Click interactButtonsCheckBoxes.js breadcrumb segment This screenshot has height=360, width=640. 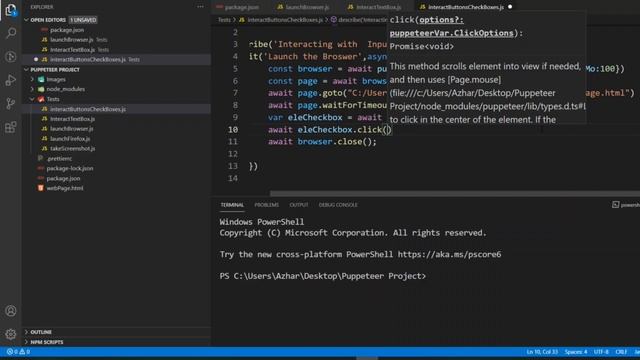point(285,20)
